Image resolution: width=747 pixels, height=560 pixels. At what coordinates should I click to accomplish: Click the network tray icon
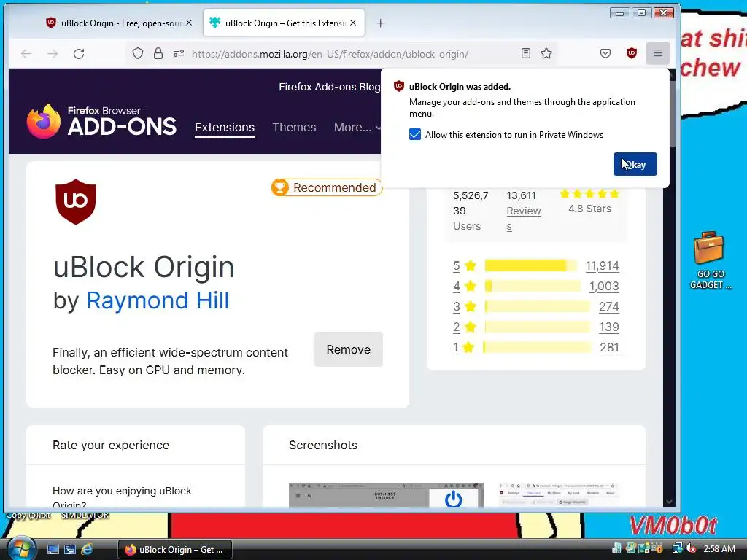click(x=677, y=548)
